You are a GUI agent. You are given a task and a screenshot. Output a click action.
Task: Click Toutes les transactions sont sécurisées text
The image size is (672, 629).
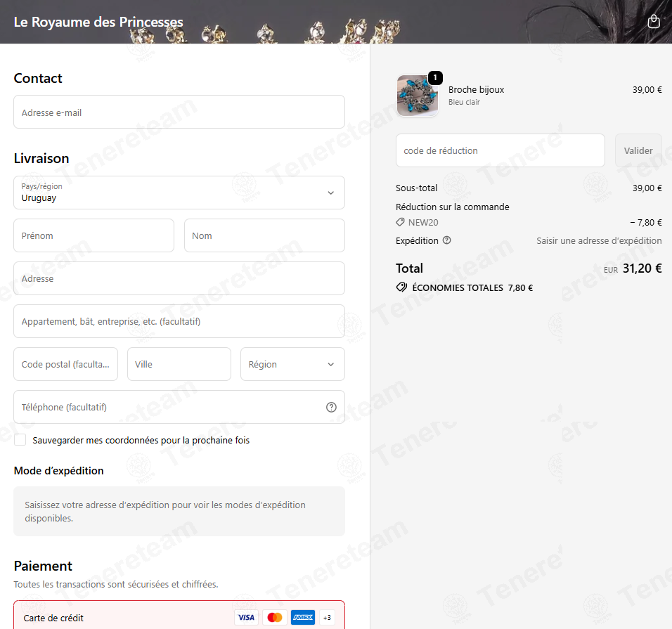[x=116, y=584]
